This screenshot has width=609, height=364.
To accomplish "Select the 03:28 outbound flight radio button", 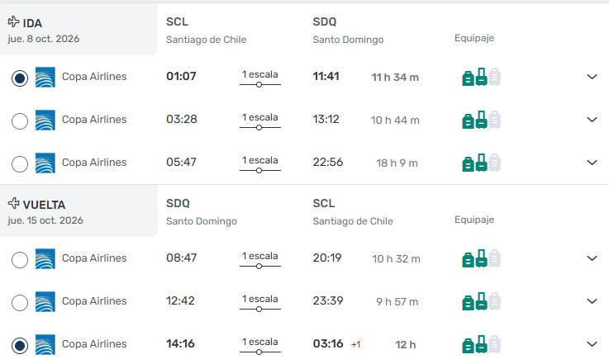I will pos(21,121).
